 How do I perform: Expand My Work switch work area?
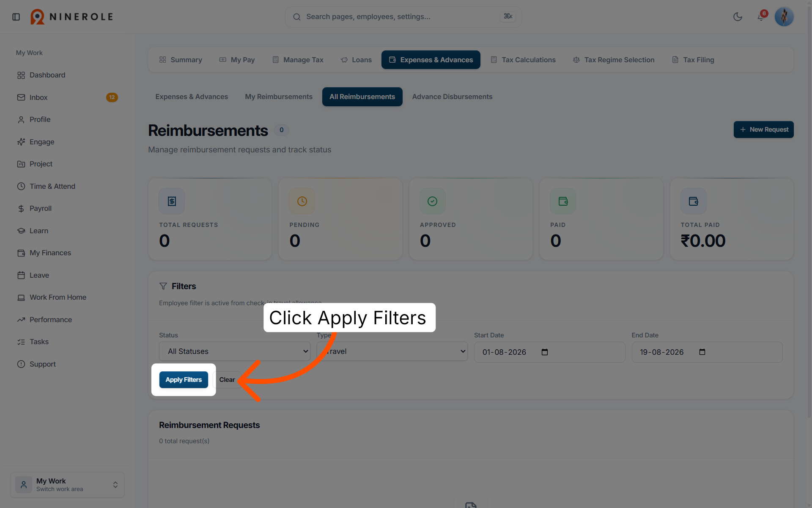tap(68, 485)
